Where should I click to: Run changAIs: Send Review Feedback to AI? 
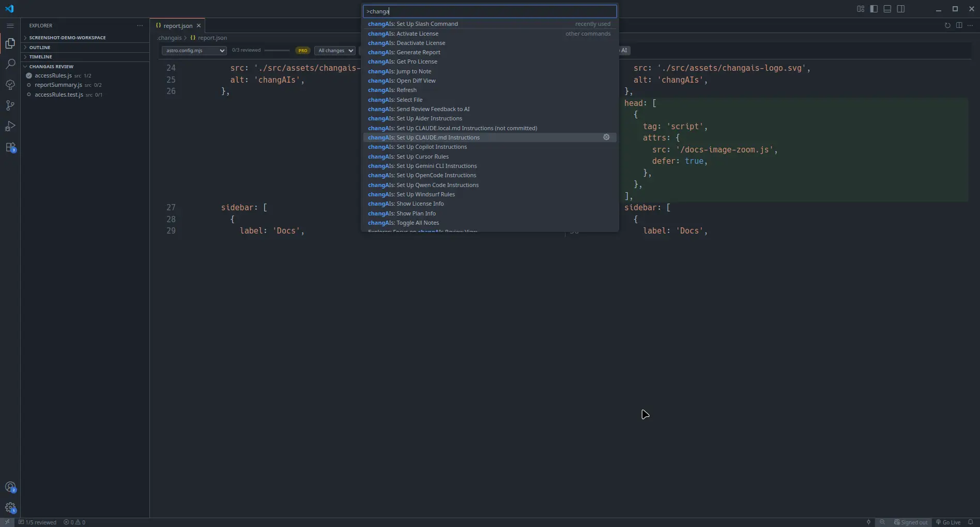click(489, 109)
